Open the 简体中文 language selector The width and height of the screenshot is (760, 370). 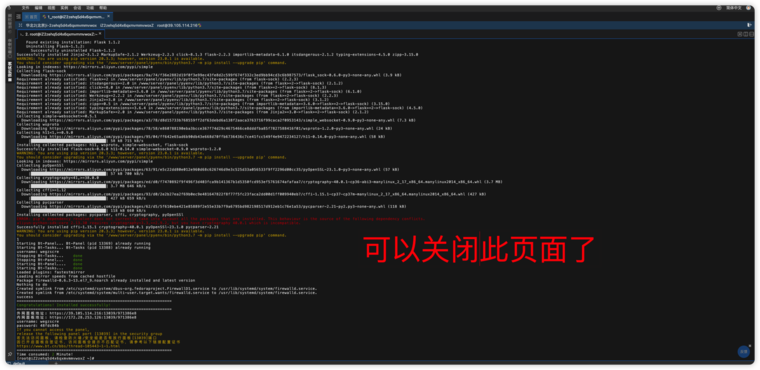tap(733, 8)
